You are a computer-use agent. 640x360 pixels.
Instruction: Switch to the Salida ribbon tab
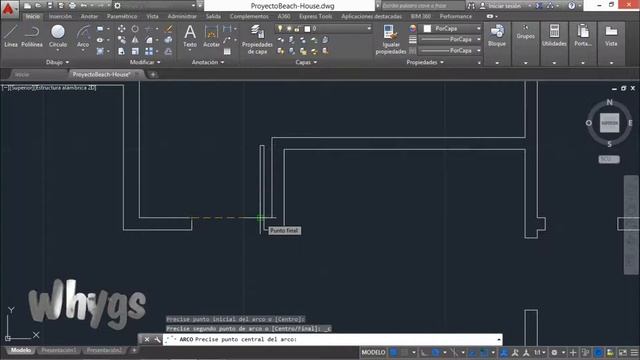click(x=213, y=16)
